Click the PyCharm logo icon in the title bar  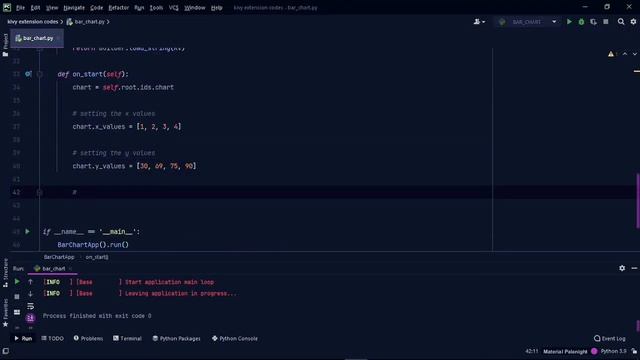tap(7, 7)
